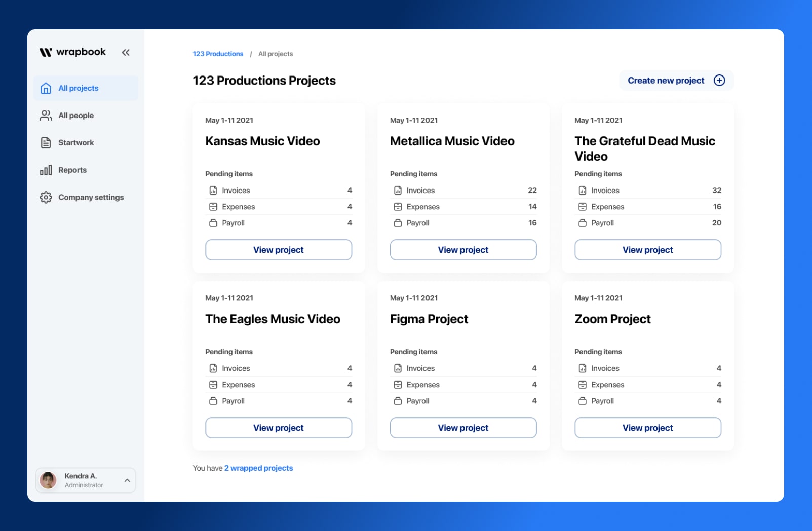Viewport: 812px width, 531px height.
Task: Expand Kendra A.'s account menu chevron
Action: [127, 480]
